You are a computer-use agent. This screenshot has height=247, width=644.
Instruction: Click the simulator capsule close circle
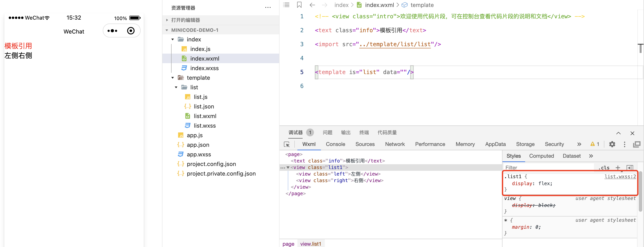click(x=130, y=31)
